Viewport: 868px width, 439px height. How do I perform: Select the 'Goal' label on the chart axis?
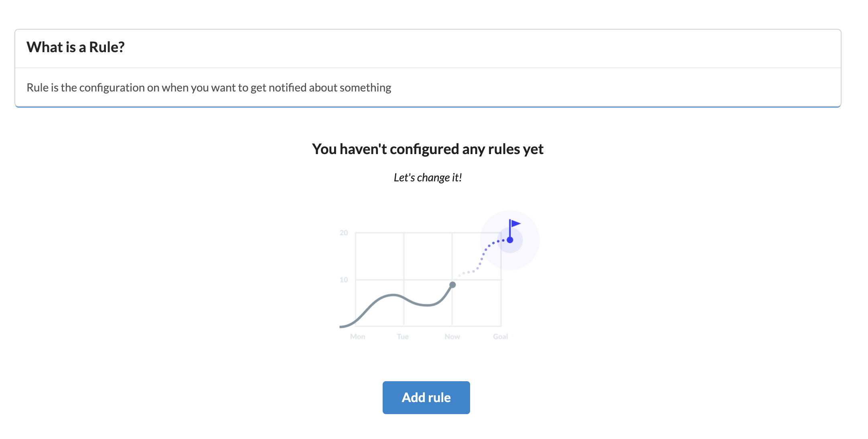[x=501, y=336]
